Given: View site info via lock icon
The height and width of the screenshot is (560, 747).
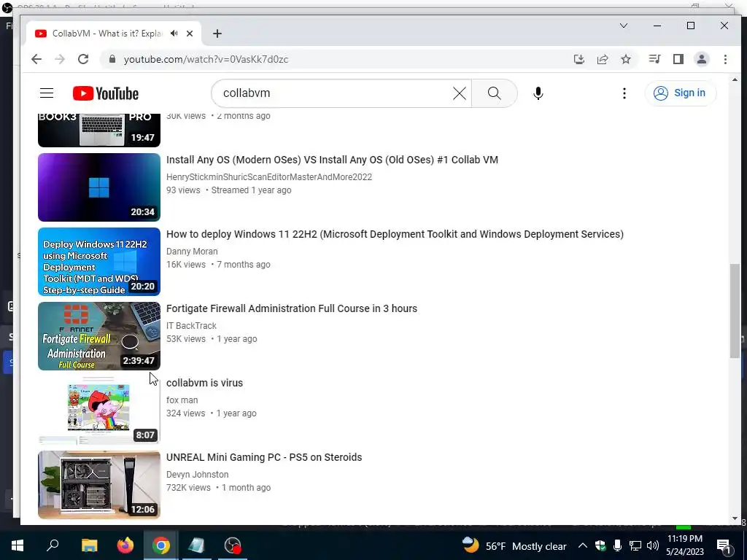Looking at the screenshot, I should point(112,59).
